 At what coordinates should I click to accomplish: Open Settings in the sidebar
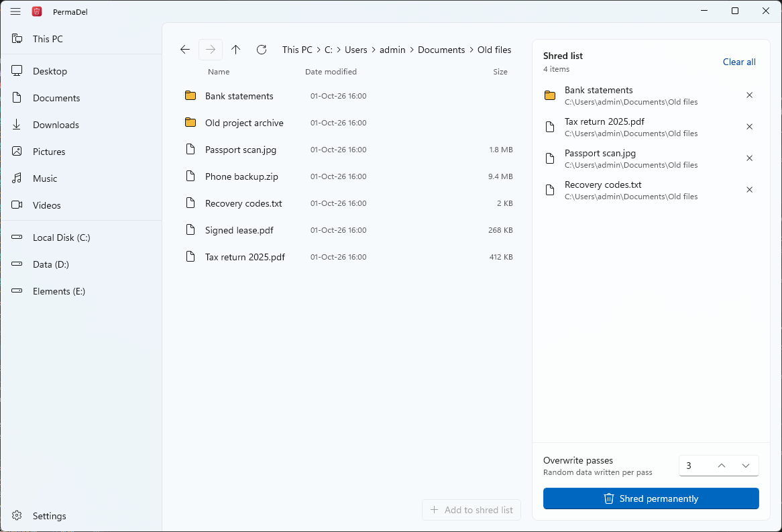(x=81, y=516)
